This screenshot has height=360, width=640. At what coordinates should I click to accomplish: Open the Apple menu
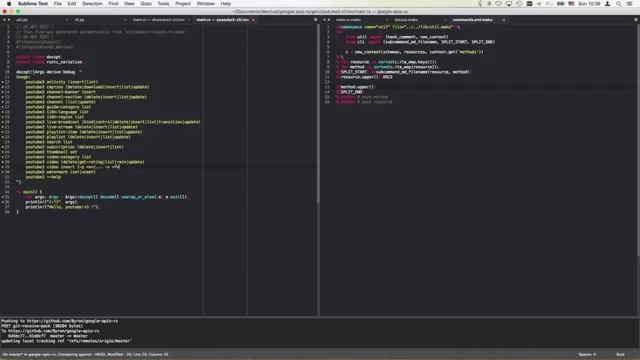[9, 4]
